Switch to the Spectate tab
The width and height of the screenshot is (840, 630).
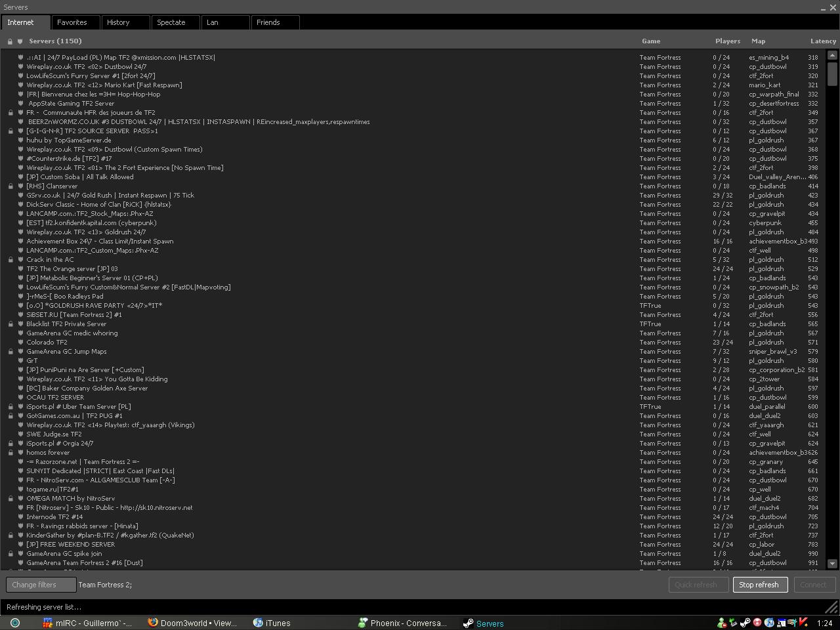175,22
